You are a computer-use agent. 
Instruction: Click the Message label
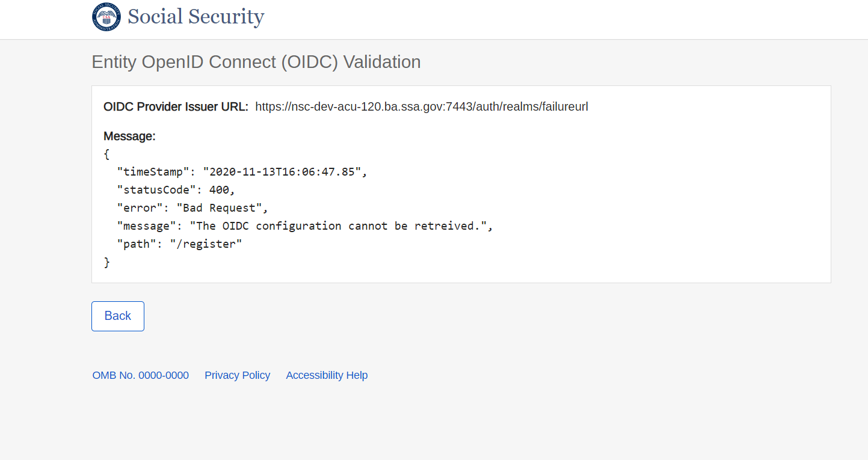click(129, 136)
